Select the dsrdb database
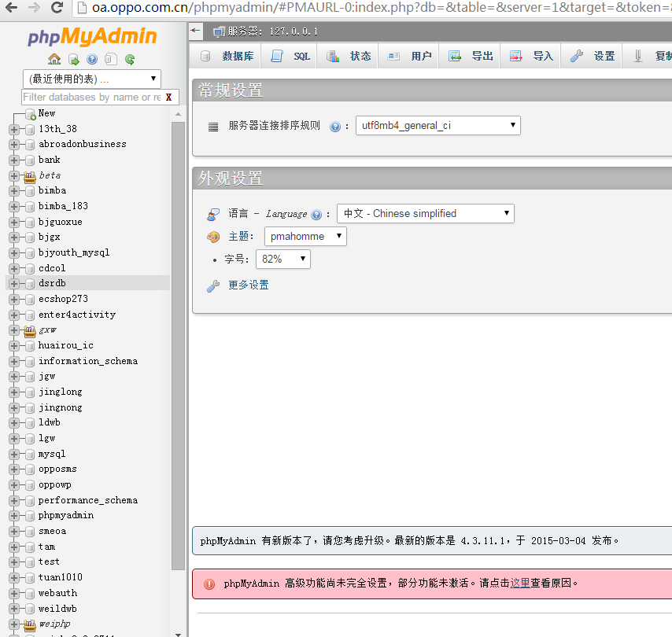Image resolution: width=672 pixels, height=637 pixels. pos(52,284)
